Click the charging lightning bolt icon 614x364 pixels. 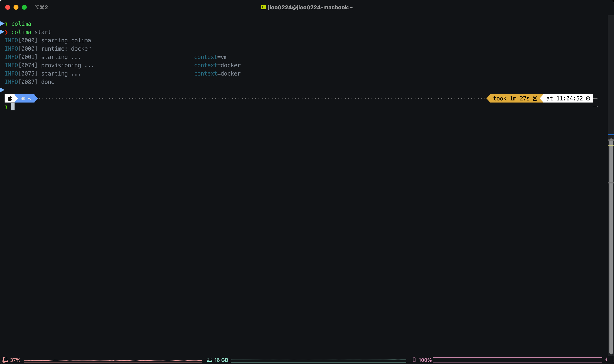(606, 360)
